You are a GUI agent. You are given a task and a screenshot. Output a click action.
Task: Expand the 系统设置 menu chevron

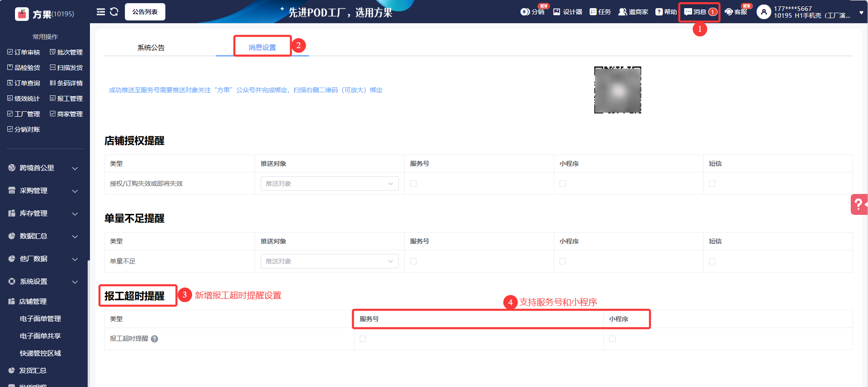coord(75,282)
